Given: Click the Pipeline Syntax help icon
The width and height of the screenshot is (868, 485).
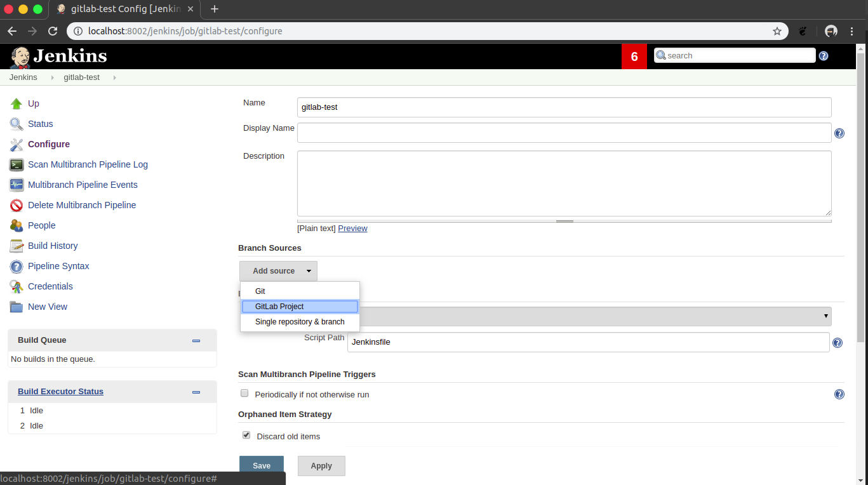Looking at the screenshot, I should pos(17,266).
